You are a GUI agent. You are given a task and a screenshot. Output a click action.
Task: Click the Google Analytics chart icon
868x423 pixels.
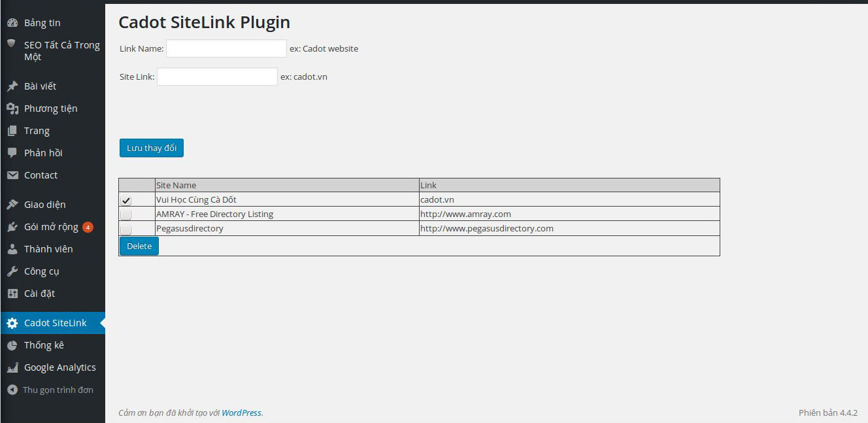(12, 367)
